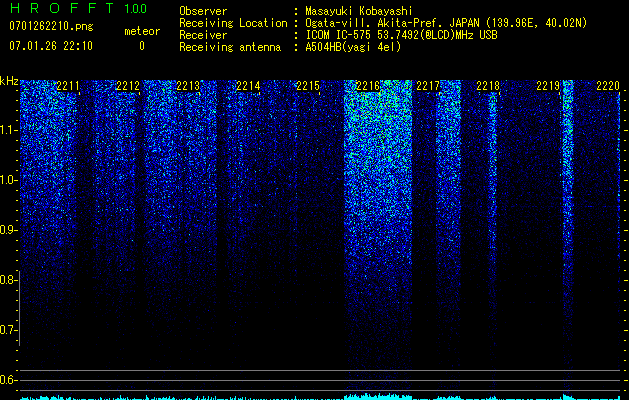Click the 2217 time marker
Viewport: 629px width, 400px height.
coord(428,86)
